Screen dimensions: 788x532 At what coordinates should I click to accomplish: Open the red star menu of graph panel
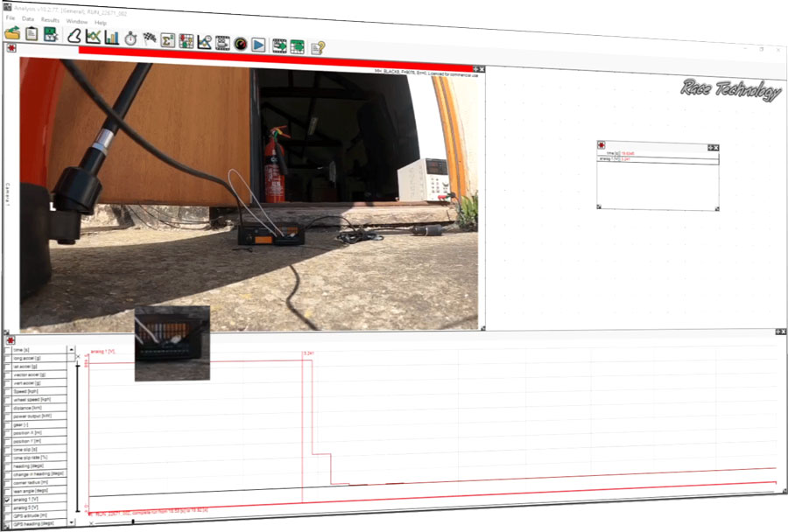coord(10,339)
